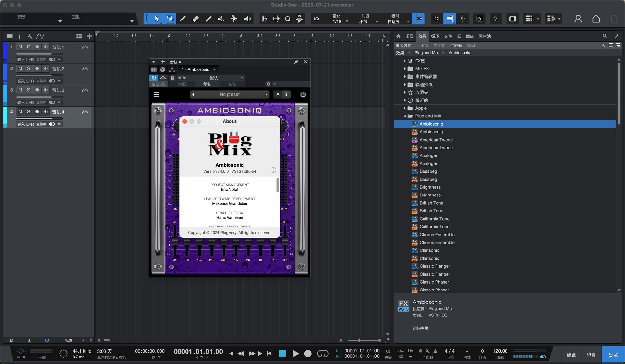Click the info icon in About dialog
This screenshot has width=625, height=364.
click(x=273, y=170)
